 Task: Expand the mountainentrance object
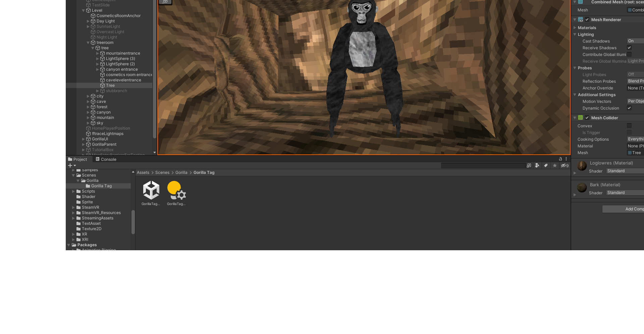click(x=98, y=53)
